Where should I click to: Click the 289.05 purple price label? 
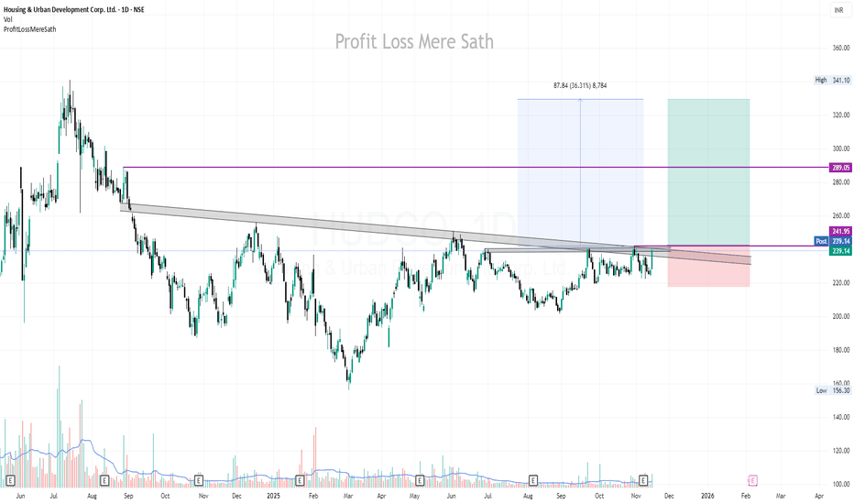[x=841, y=168]
